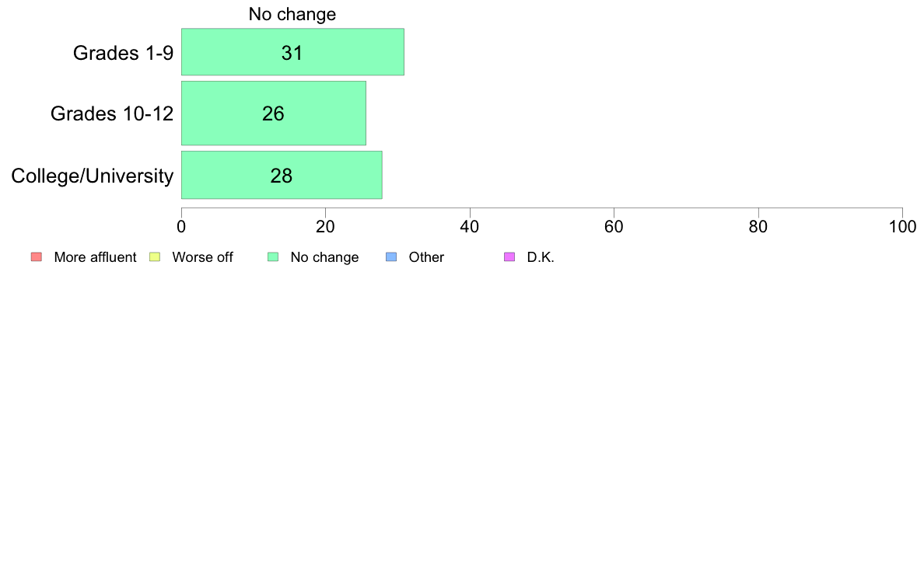
Task: Click the value 31 inside top bar
Action: point(292,53)
